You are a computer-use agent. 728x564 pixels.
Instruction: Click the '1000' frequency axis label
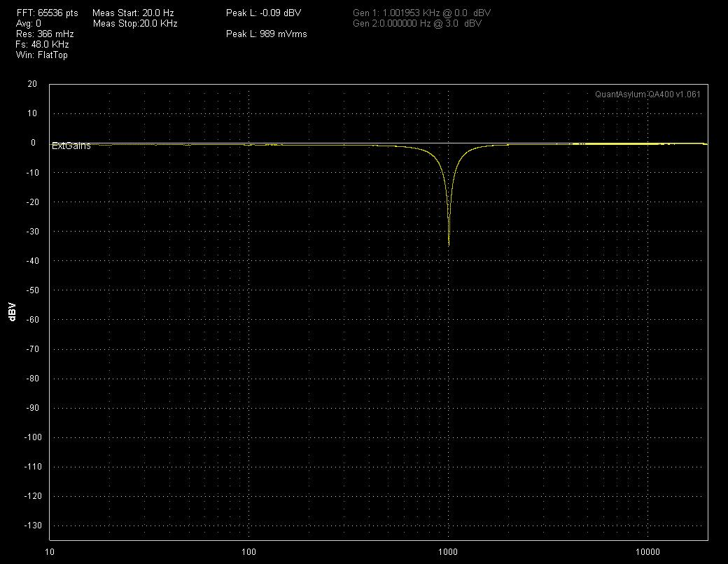pyautogui.click(x=448, y=552)
